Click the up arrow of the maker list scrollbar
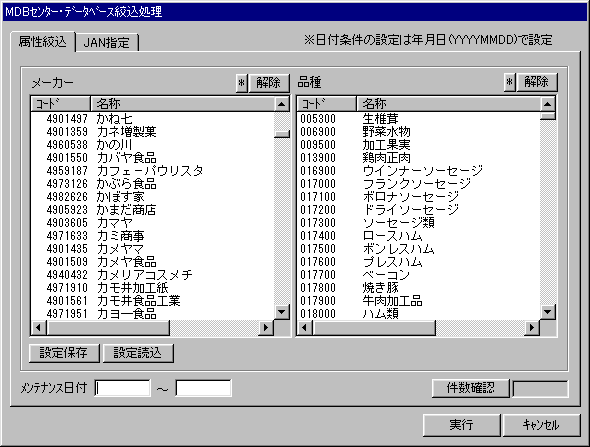 pyautogui.click(x=282, y=104)
